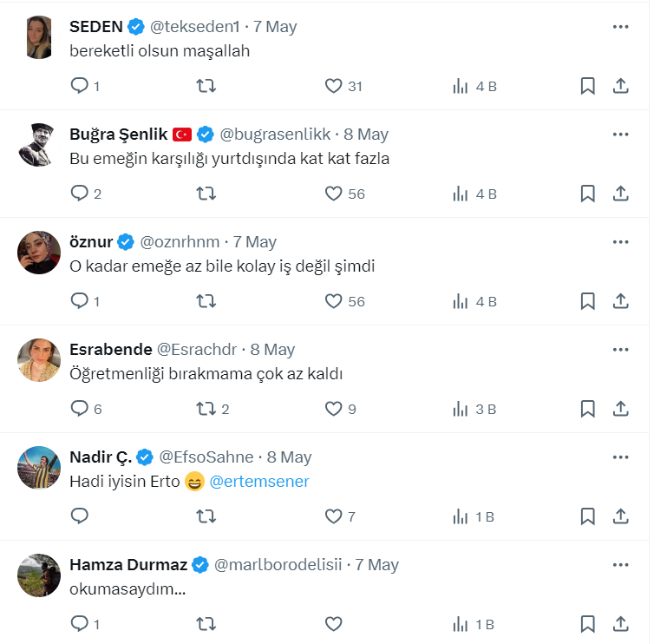Bookmark Buğra Şenlik's tweet
The image size is (667, 644).
pos(587,194)
